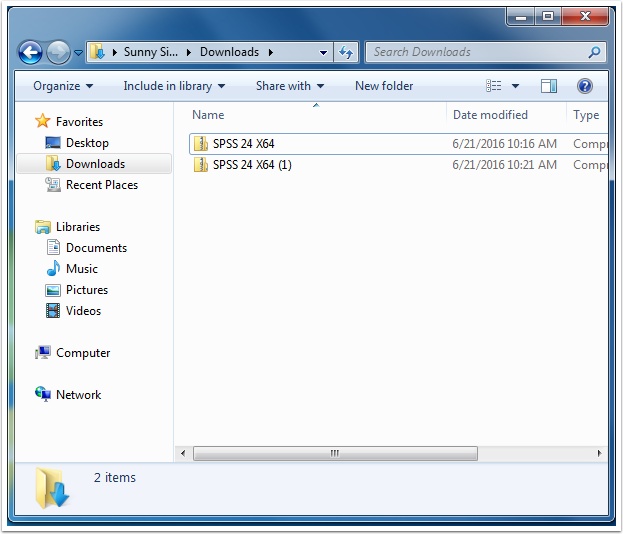Screen dimensions: 623x534
Task: Select Favorites in the navigation pane
Action: (79, 122)
